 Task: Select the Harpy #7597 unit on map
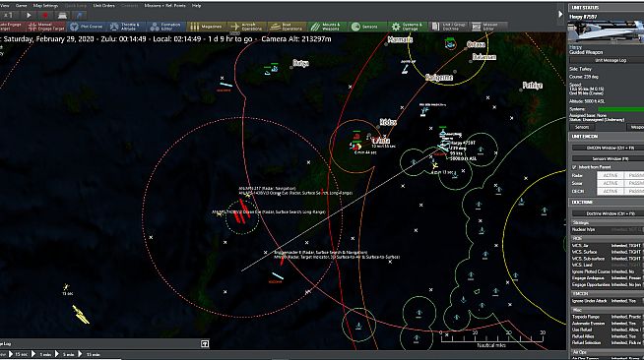[x=442, y=147]
